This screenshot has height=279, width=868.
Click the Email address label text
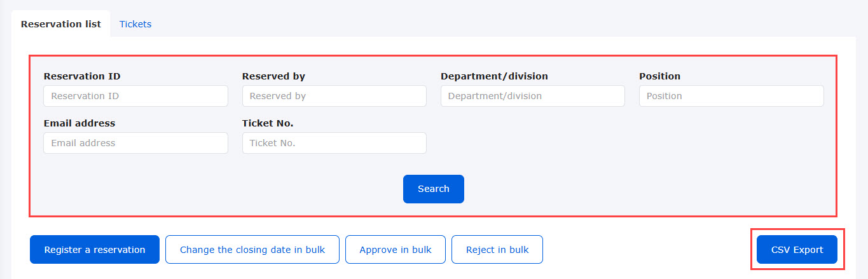(x=79, y=123)
